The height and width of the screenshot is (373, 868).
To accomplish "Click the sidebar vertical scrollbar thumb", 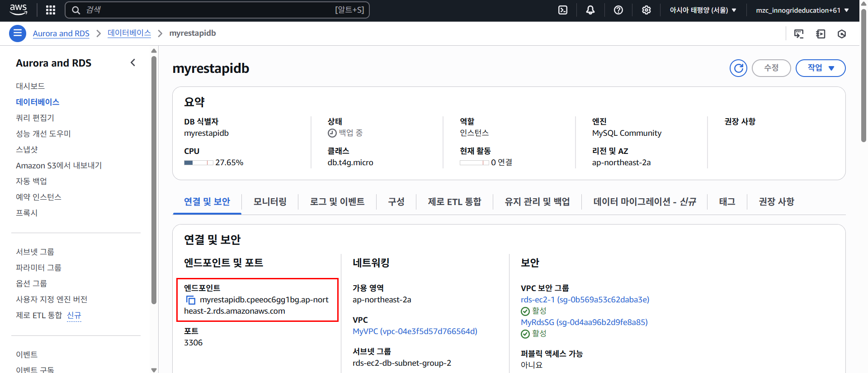I will (154, 180).
